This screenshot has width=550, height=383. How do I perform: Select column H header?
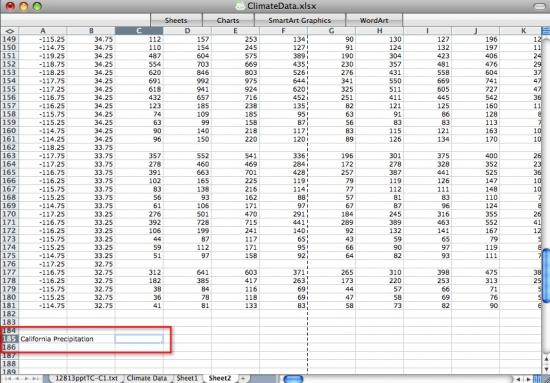pos(379,31)
